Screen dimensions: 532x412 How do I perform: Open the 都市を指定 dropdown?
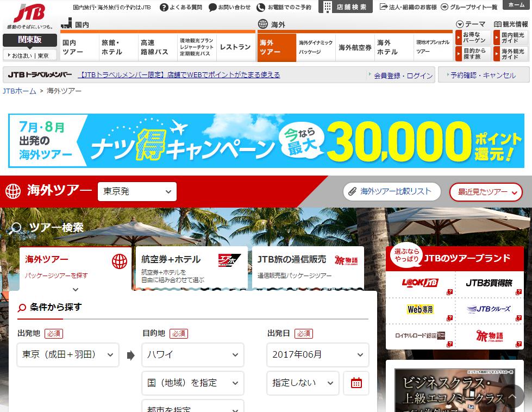(193, 406)
